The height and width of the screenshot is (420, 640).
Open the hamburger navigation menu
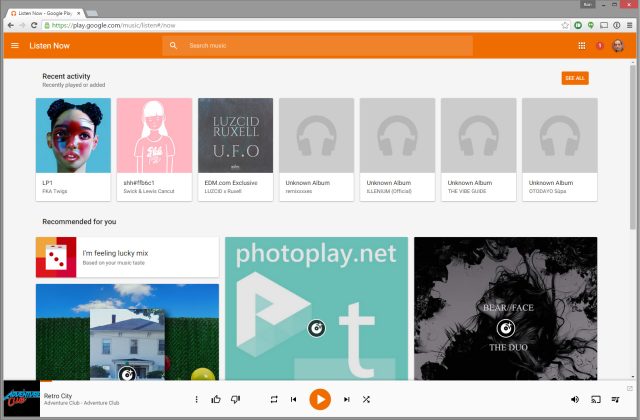[x=15, y=45]
